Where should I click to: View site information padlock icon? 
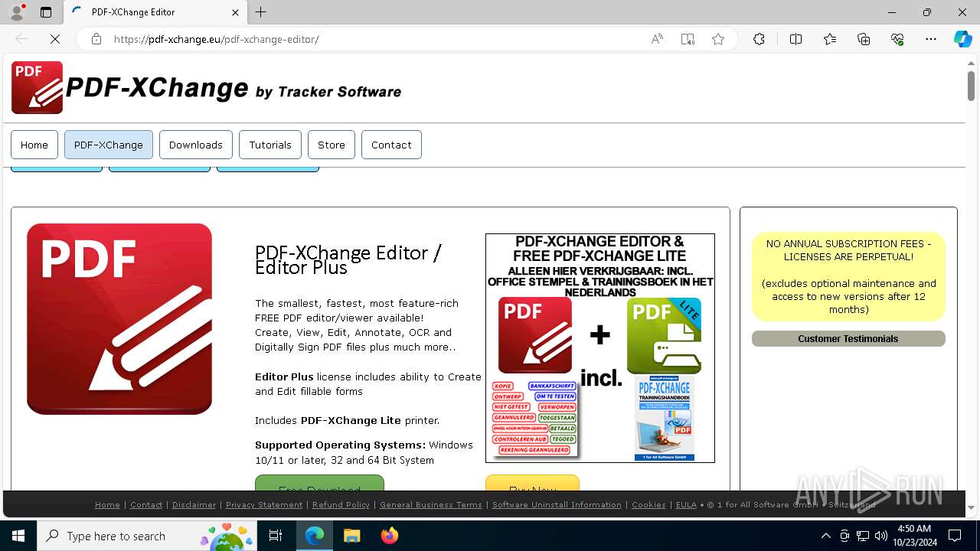96,39
